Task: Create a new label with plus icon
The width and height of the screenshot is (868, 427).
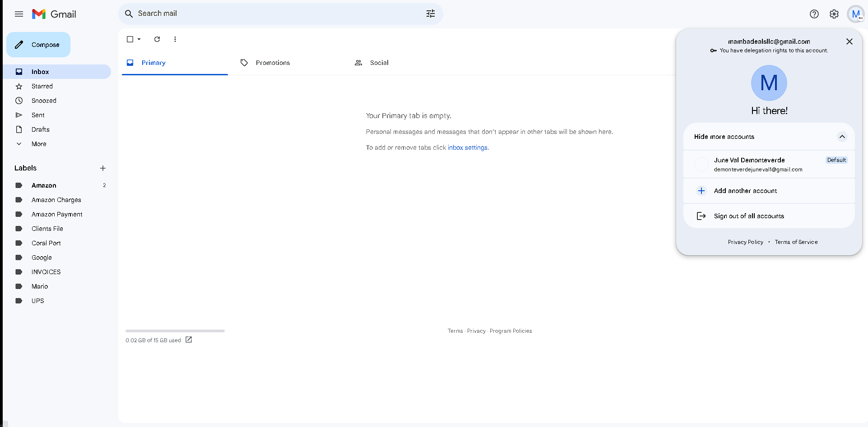Action: [103, 168]
